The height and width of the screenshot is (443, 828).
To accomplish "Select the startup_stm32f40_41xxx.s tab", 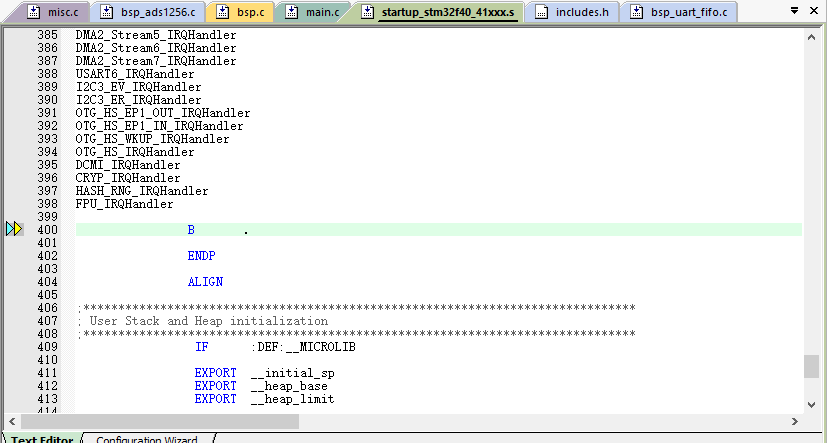I will tap(438, 12).
